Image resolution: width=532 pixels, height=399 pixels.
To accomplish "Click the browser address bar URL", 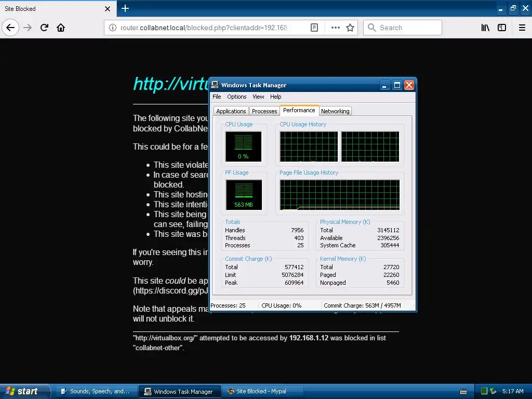I will (204, 28).
